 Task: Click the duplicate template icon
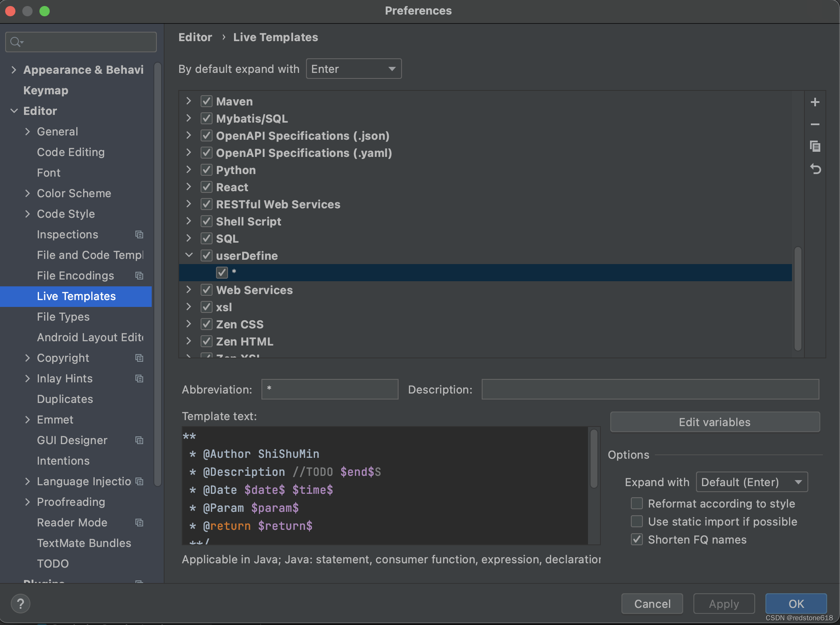815,147
